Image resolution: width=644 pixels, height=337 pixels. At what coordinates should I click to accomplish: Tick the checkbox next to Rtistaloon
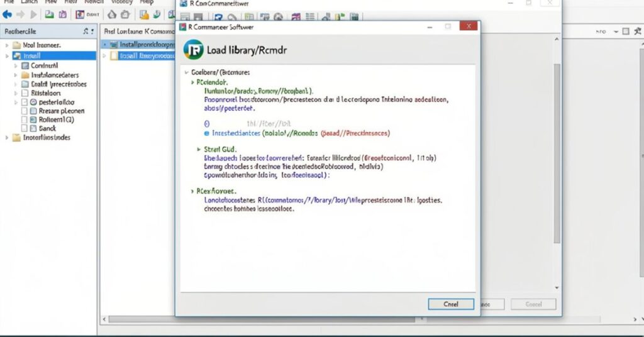pyautogui.click(x=25, y=93)
